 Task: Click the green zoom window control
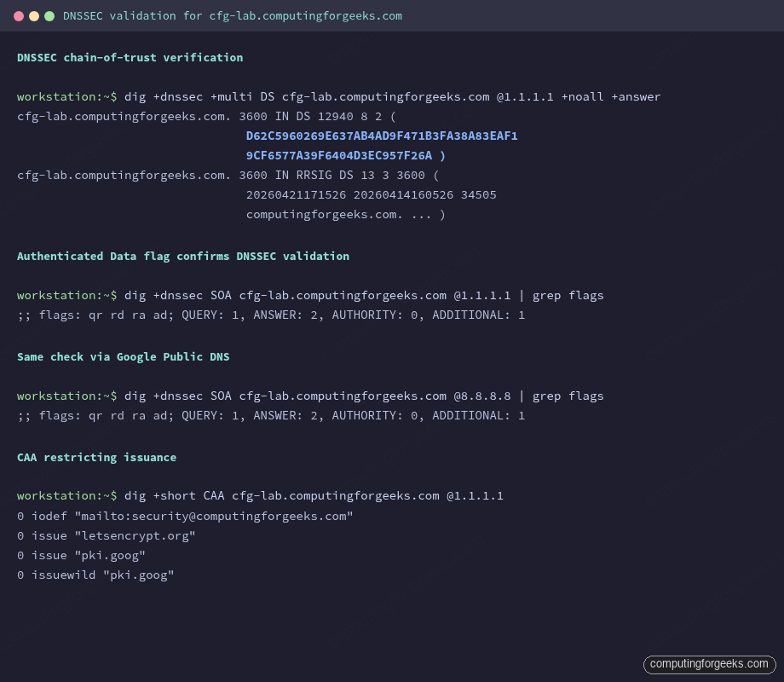coord(49,14)
